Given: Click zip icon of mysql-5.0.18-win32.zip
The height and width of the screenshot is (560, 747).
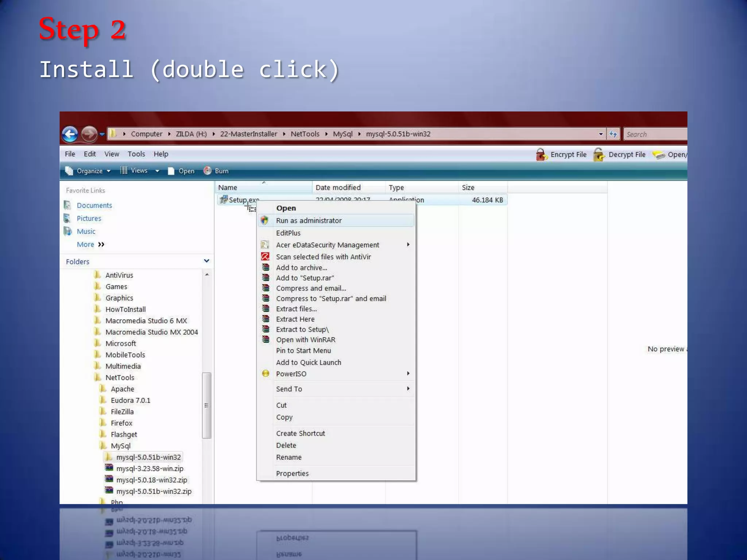Looking at the screenshot, I should [109, 479].
